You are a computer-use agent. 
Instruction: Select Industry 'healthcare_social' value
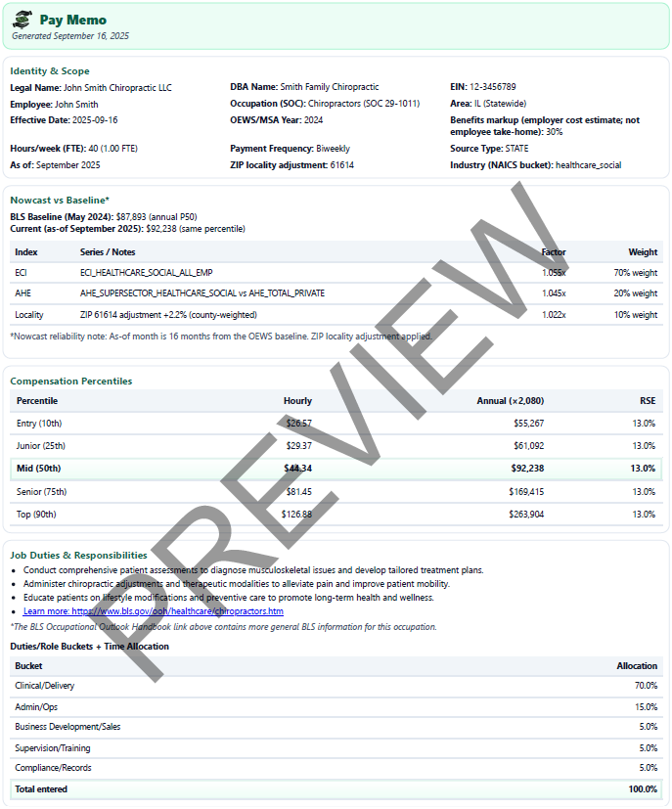click(x=589, y=165)
